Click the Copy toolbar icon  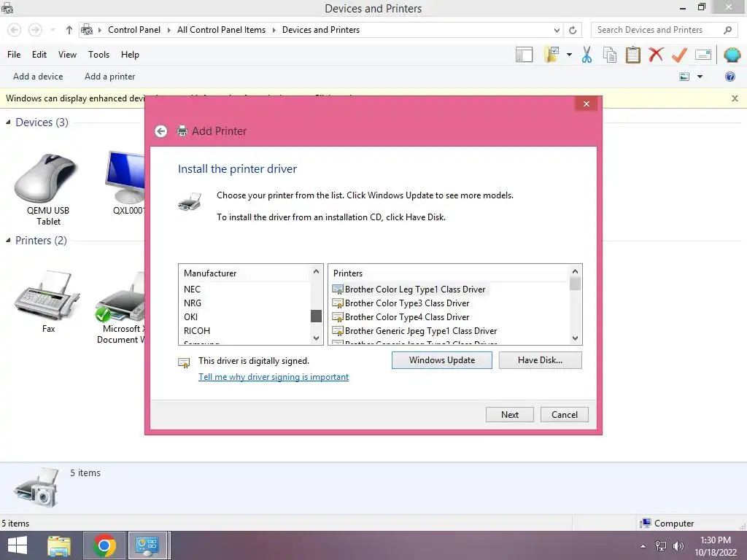pyautogui.click(x=610, y=55)
